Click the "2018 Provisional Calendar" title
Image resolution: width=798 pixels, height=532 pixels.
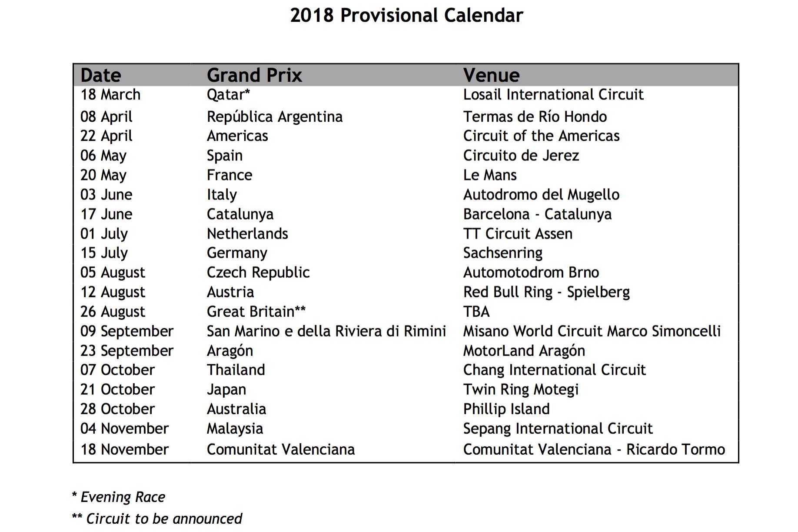coord(406,16)
